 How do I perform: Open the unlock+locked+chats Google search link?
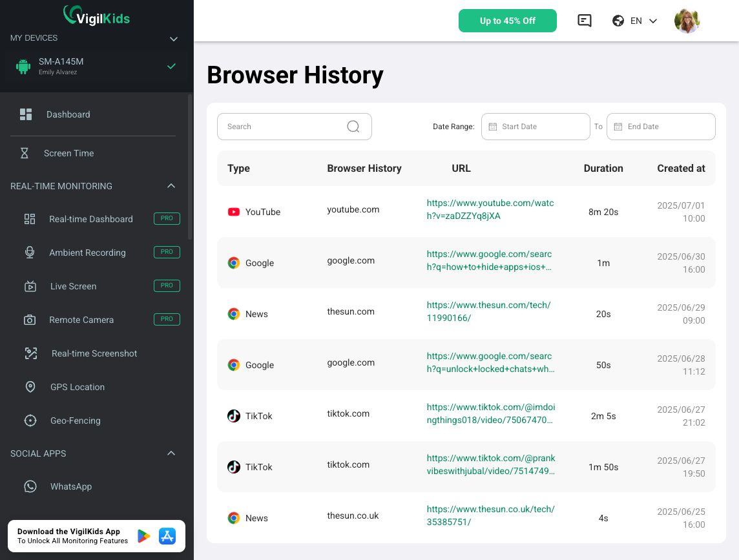click(x=491, y=362)
